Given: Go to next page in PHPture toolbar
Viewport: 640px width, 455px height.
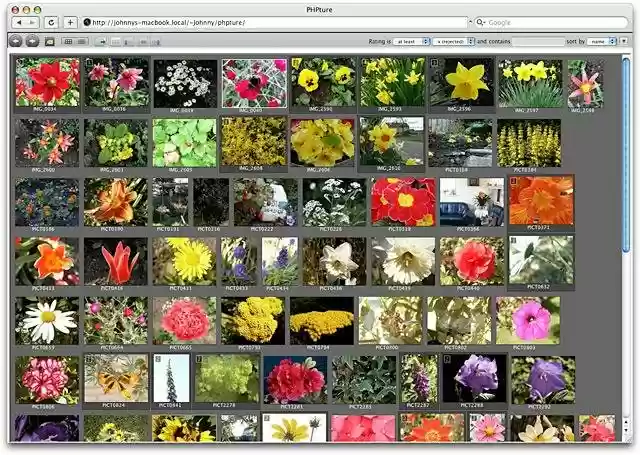Looking at the screenshot, I should point(32,42).
